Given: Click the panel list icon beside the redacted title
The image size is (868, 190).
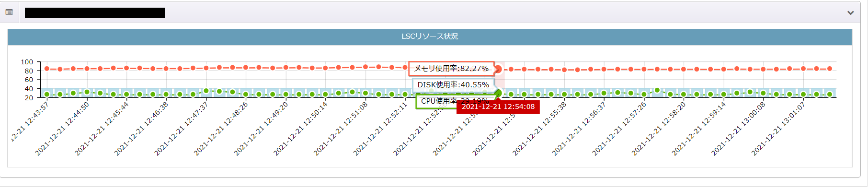Looking at the screenshot, I should [9, 12].
